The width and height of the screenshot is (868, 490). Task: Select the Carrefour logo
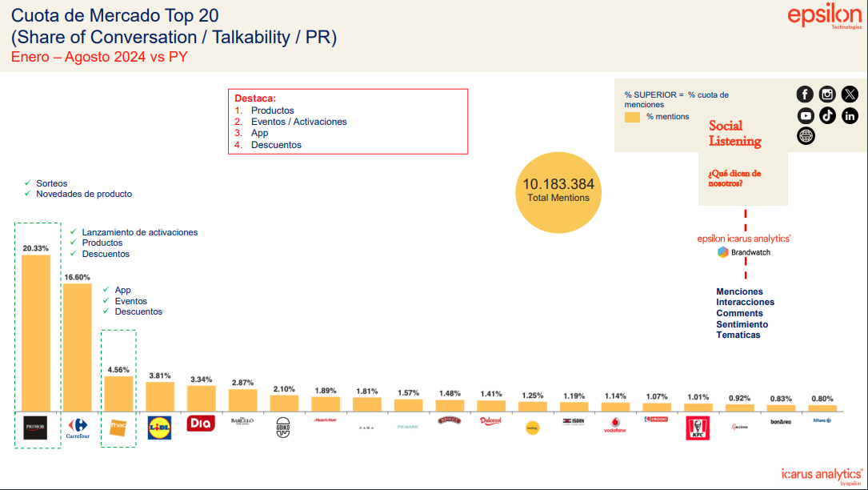point(78,428)
